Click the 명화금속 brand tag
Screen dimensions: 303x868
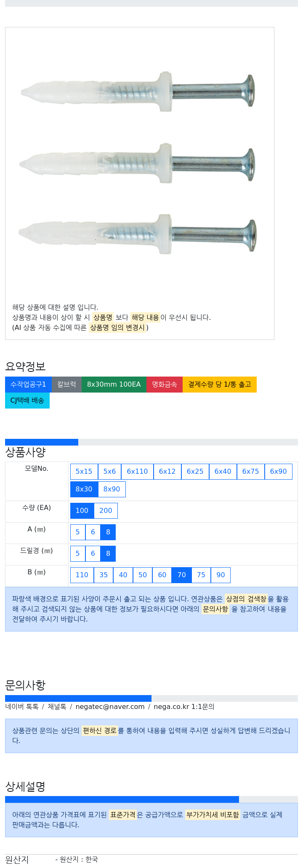165,385
